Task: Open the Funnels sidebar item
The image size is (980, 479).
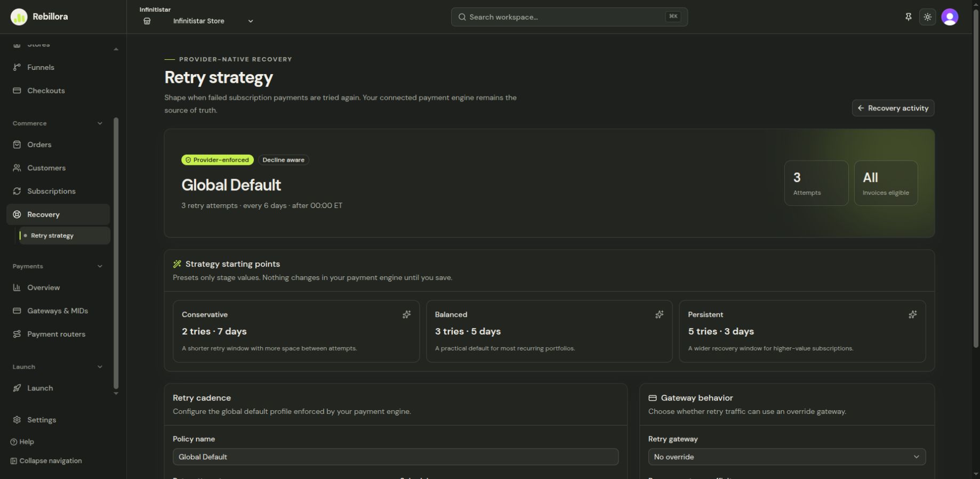Action: click(58, 67)
